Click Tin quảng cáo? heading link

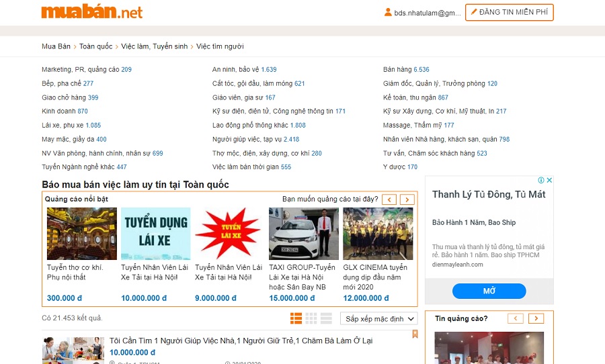461,318
